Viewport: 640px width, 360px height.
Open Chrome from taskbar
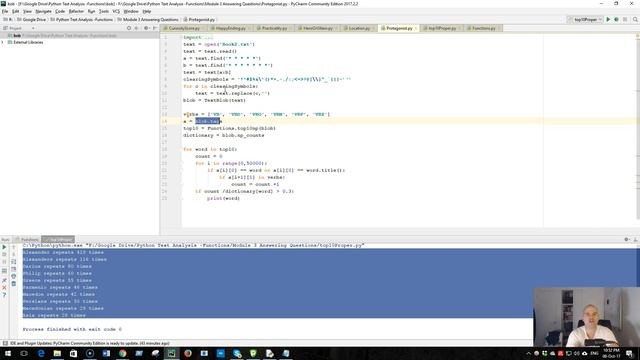pyautogui.click(x=122, y=353)
